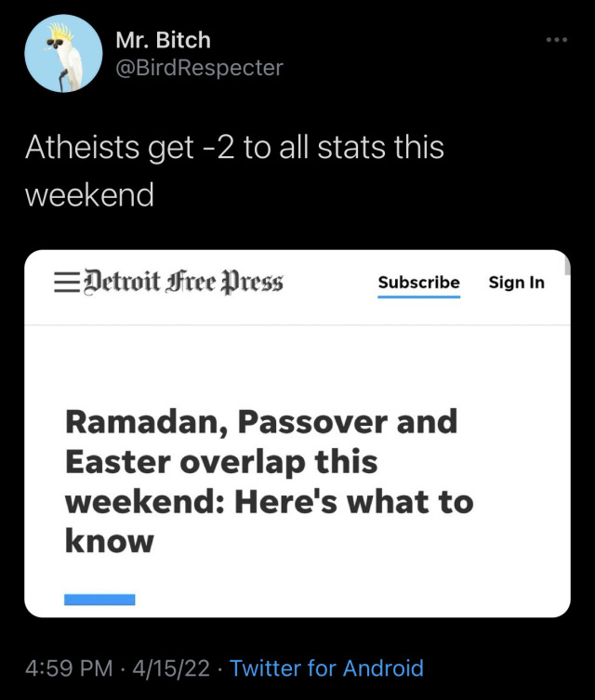The image size is (595, 700).
Task: Click the Sign In link
Action: tap(516, 282)
